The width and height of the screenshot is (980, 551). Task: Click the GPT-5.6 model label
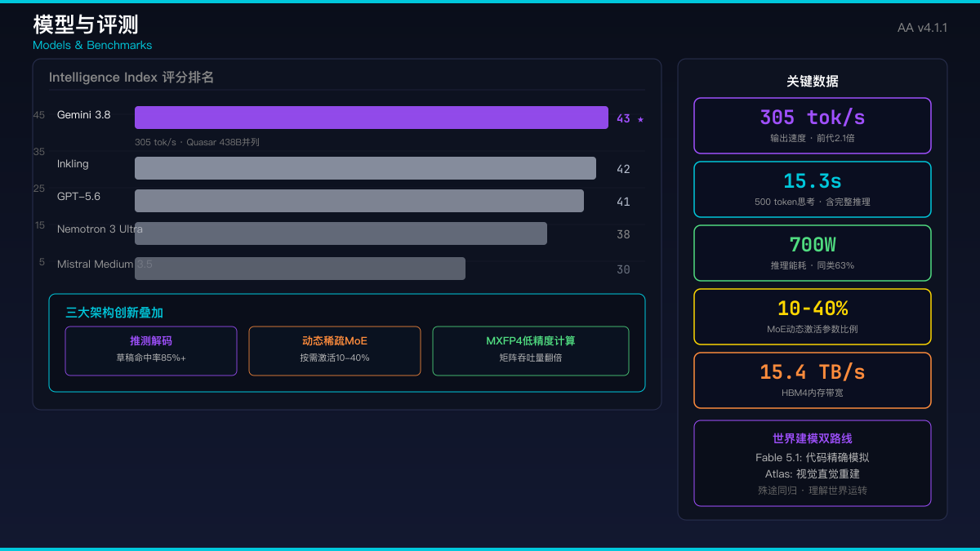point(78,197)
